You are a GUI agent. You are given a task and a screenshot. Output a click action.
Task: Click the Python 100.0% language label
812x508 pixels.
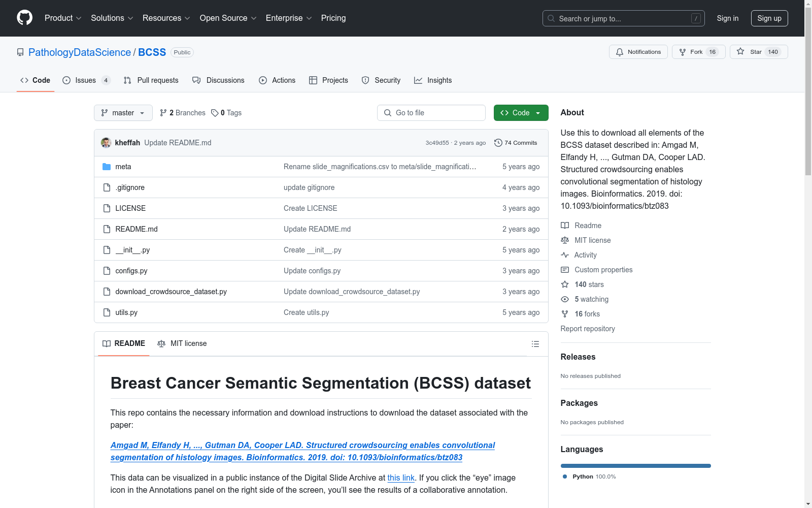[589, 477]
